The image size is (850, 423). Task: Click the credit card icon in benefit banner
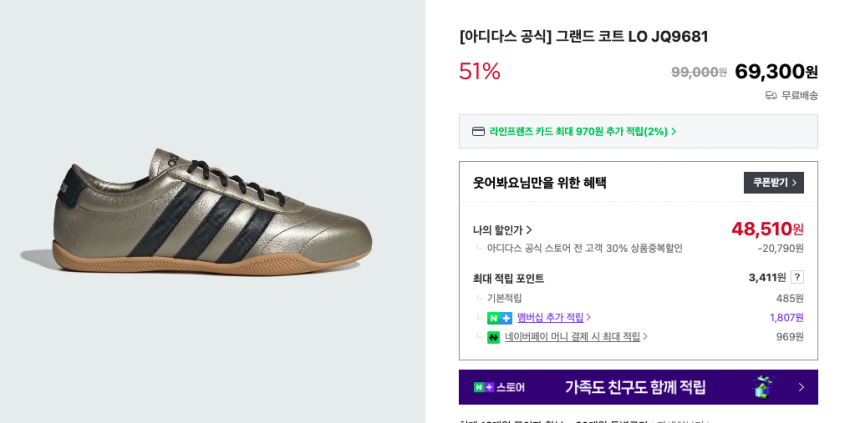tap(478, 131)
